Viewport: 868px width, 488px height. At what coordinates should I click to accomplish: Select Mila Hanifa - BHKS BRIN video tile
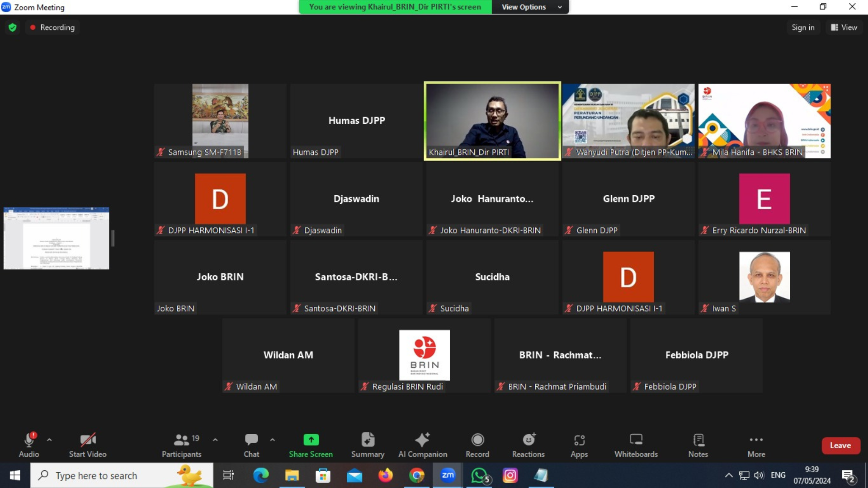[x=764, y=121]
